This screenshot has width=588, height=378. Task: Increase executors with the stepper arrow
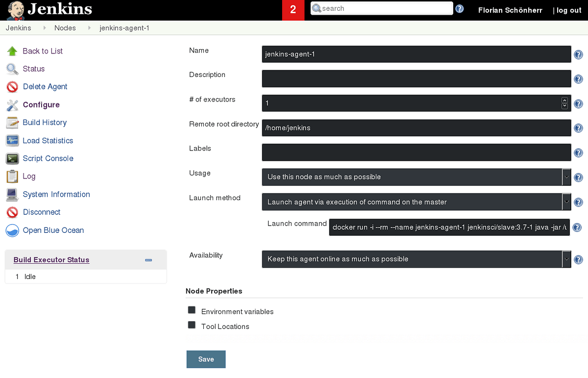tap(564, 100)
